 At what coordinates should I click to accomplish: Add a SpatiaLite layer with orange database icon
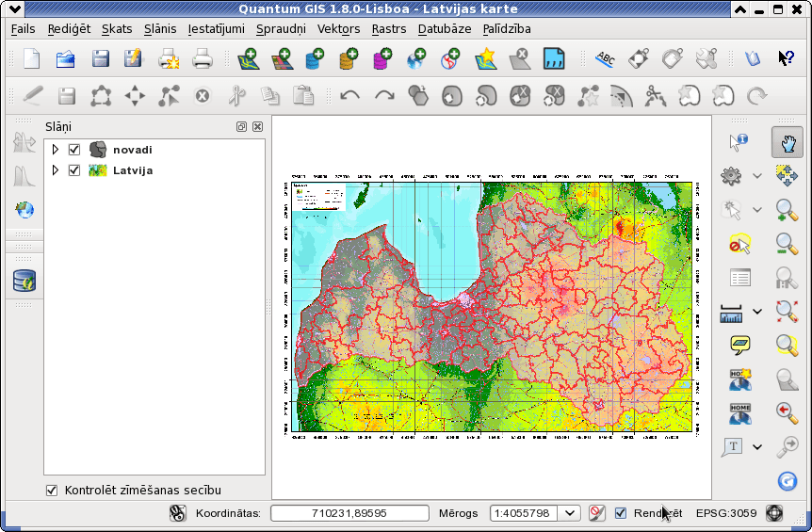(x=349, y=59)
